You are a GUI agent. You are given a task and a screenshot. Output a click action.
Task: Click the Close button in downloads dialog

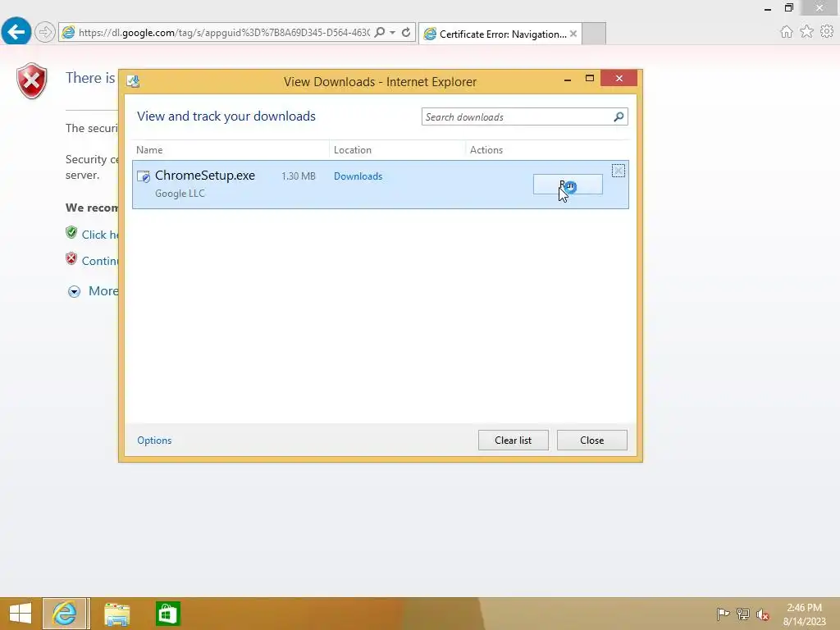(592, 441)
